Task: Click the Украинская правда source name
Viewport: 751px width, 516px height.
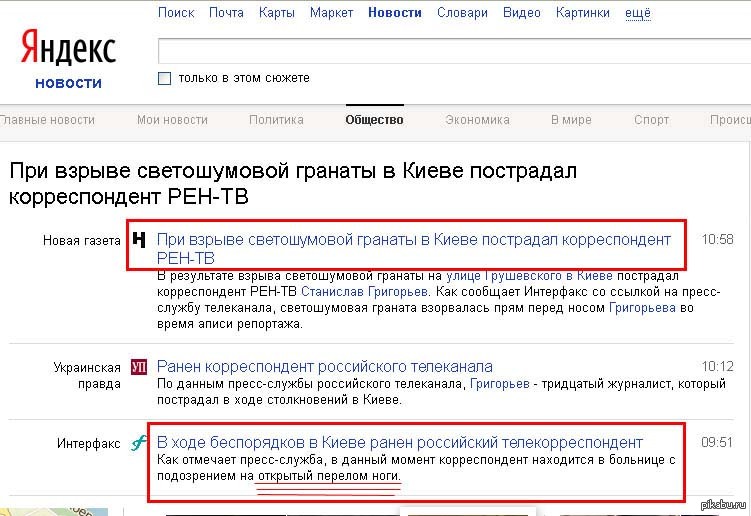Action: coord(87,376)
